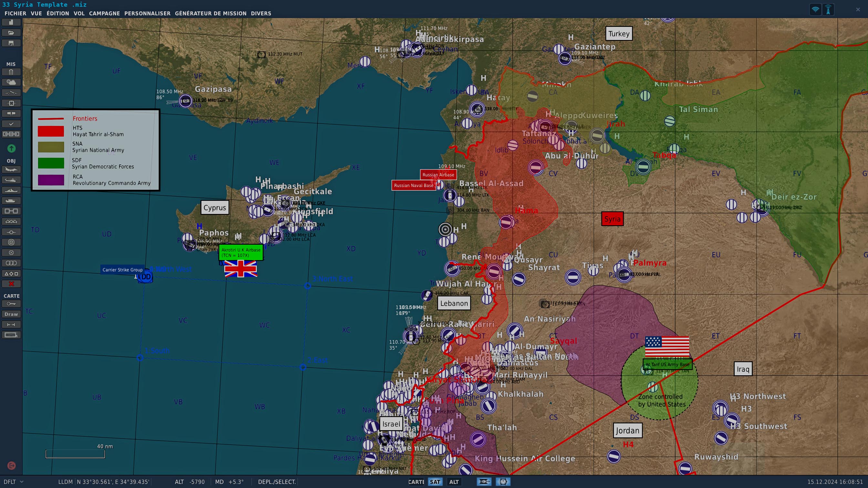Open the FICHIER menu
Screen dimensions: 868x488
coord(15,14)
